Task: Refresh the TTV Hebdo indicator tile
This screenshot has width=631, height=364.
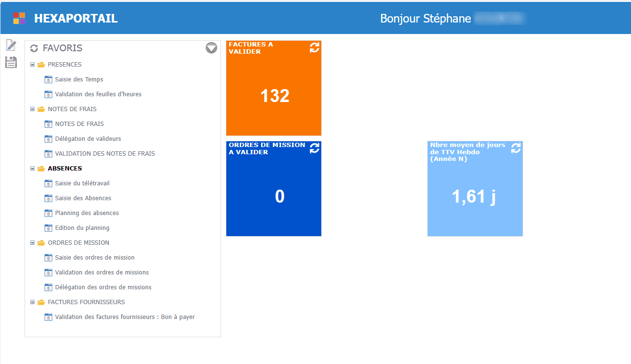Action: [515, 148]
